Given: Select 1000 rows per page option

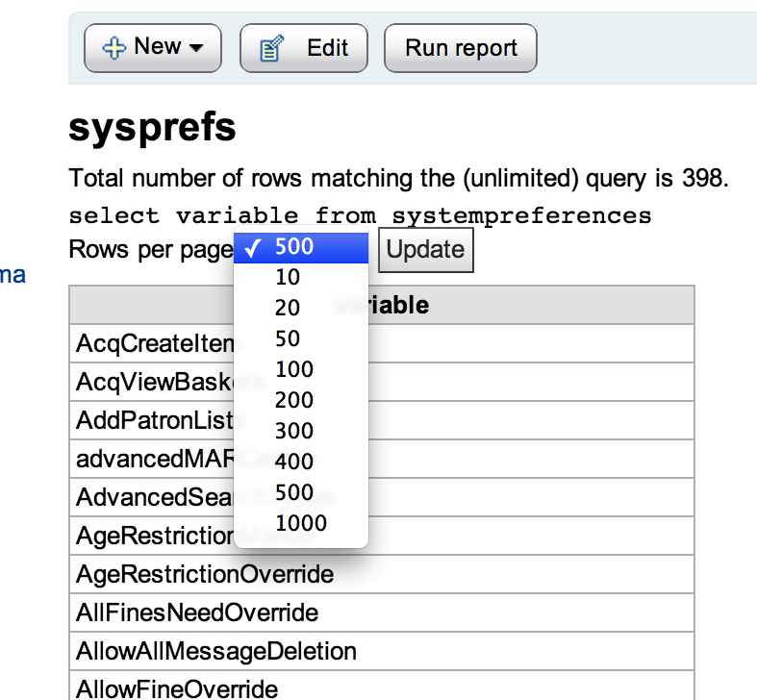Looking at the screenshot, I should pyautogui.click(x=300, y=523).
